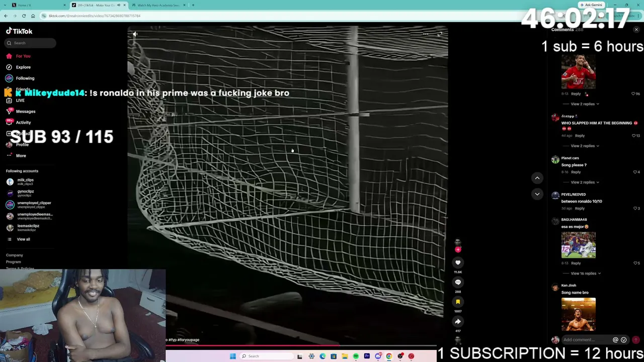Open the shirtless image in Ken Jireh's comment

point(579,314)
